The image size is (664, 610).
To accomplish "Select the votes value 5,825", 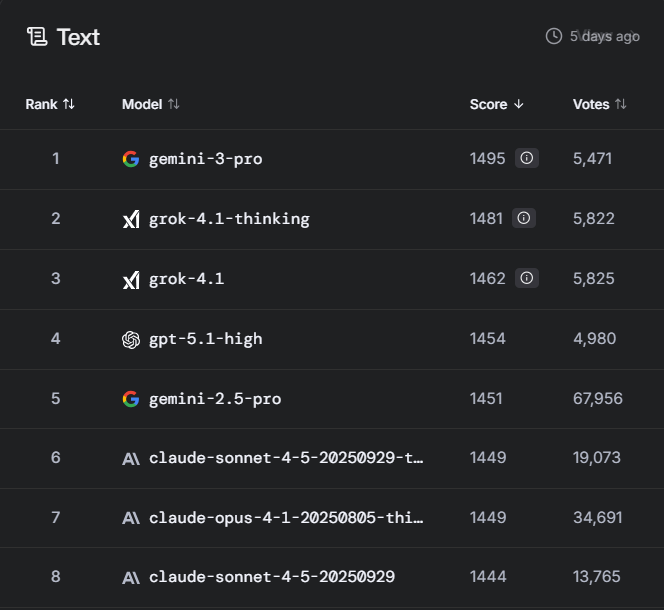I will (x=594, y=279).
